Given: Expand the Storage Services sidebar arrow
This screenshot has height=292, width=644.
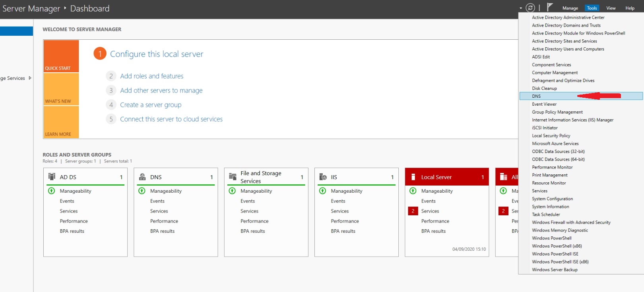Looking at the screenshot, I should coord(30,78).
